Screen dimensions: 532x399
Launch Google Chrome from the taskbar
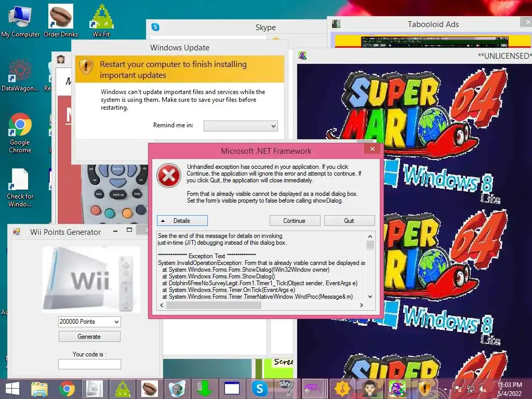(67, 389)
